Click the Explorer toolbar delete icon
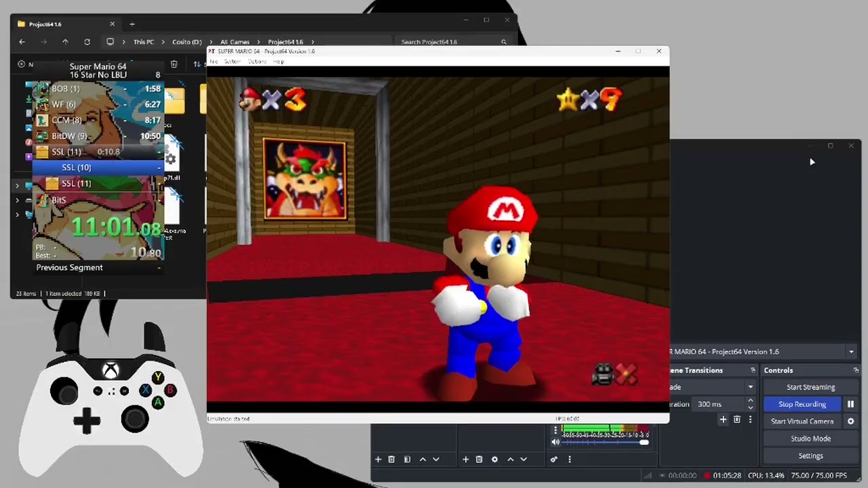 [174, 64]
